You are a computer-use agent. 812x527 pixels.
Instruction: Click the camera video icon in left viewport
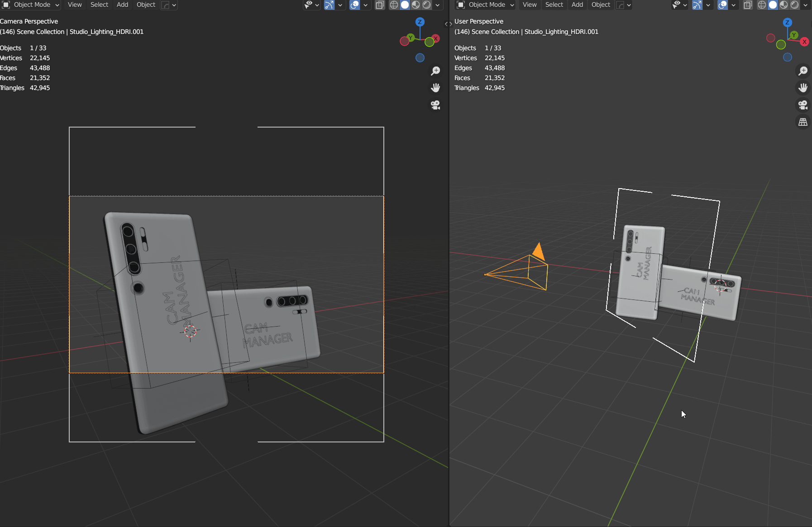tap(435, 105)
